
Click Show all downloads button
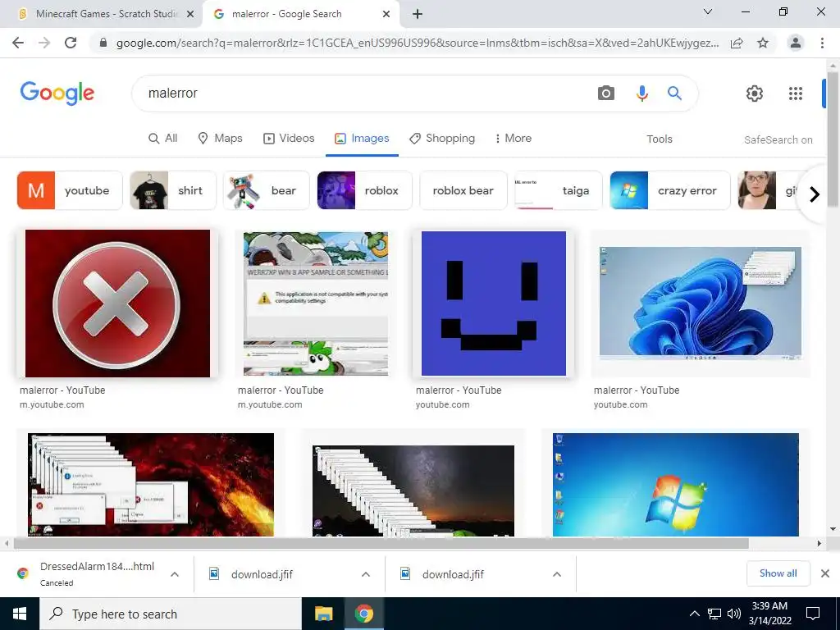tap(778, 573)
